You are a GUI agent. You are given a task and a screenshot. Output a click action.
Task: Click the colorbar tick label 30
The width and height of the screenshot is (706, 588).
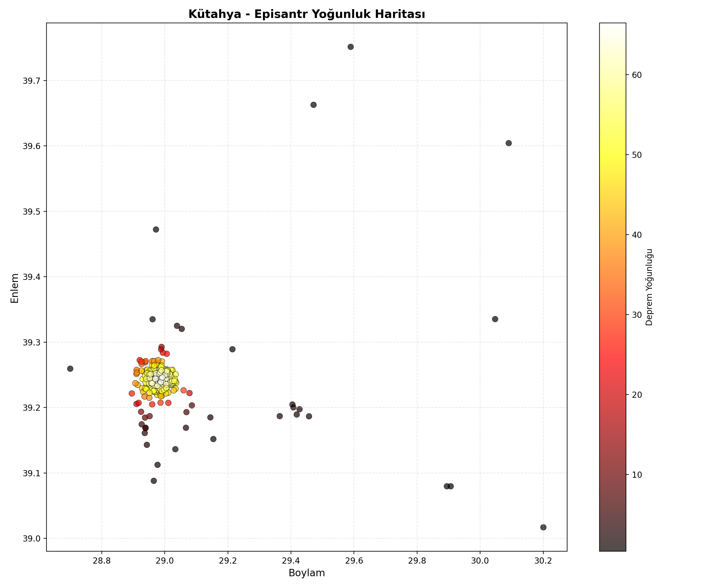pyautogui.click(x=637, y=315)
